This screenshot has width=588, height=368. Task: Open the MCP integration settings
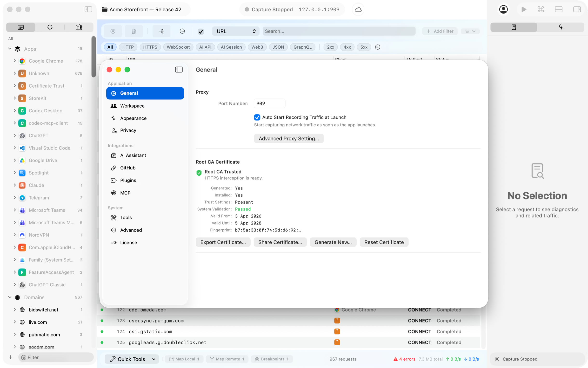click(x=145, y=193)
